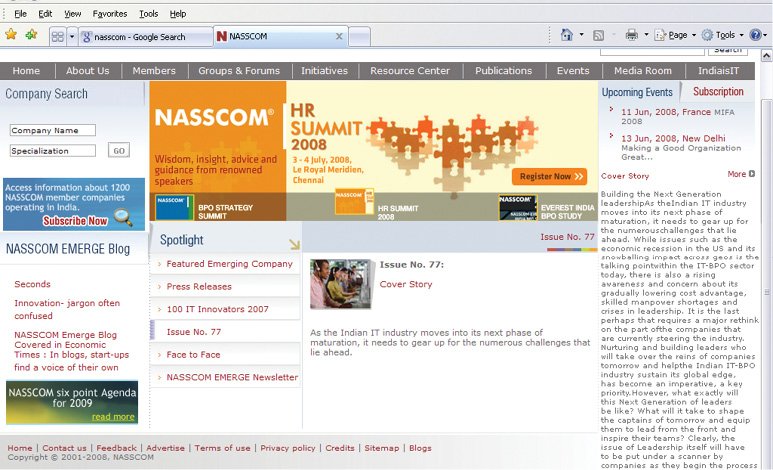Image resolution: width=773 pixels, height=470 pixels.
Task: Expand the tab list dropdown arrow
Action: 71,37
